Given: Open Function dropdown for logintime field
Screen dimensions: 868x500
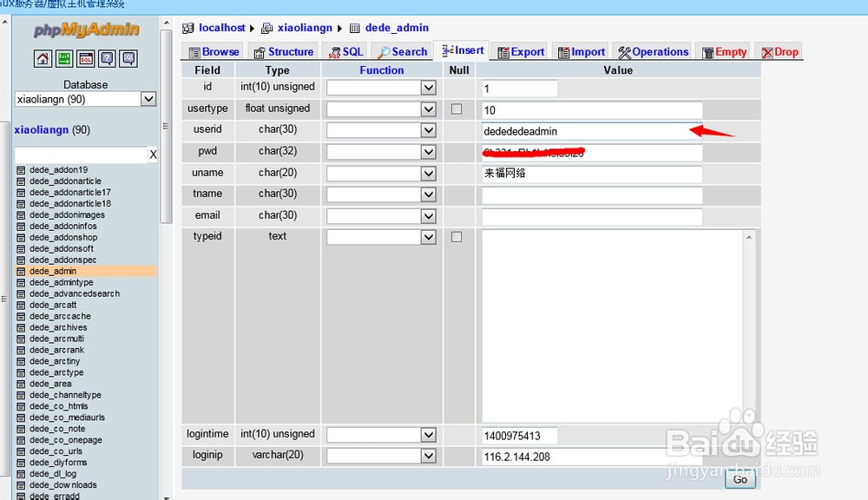Looking at the screenshot, I should [x=381, y=435].
